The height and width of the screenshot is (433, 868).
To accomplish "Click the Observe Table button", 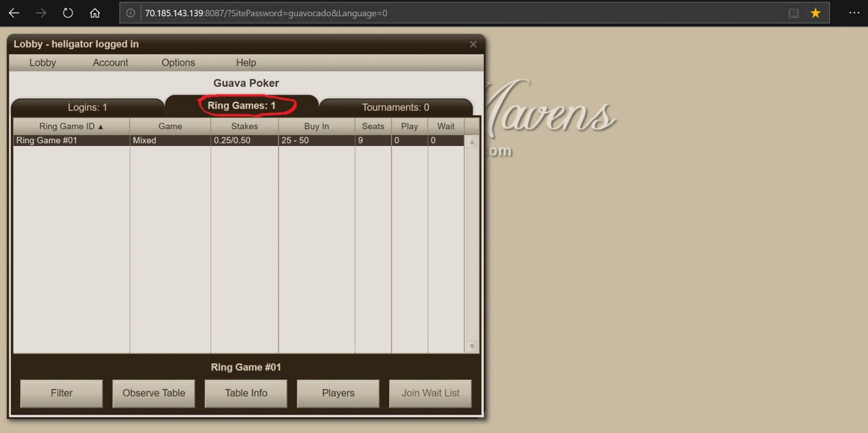I will tap(153, 393).
